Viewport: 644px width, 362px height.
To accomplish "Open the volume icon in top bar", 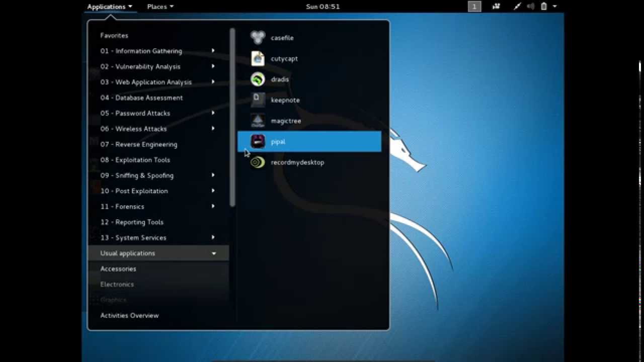I will click(x=530, y=7).
